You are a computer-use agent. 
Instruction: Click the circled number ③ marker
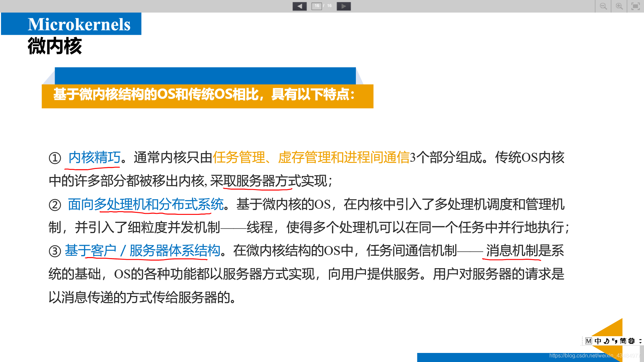[55, 251]
